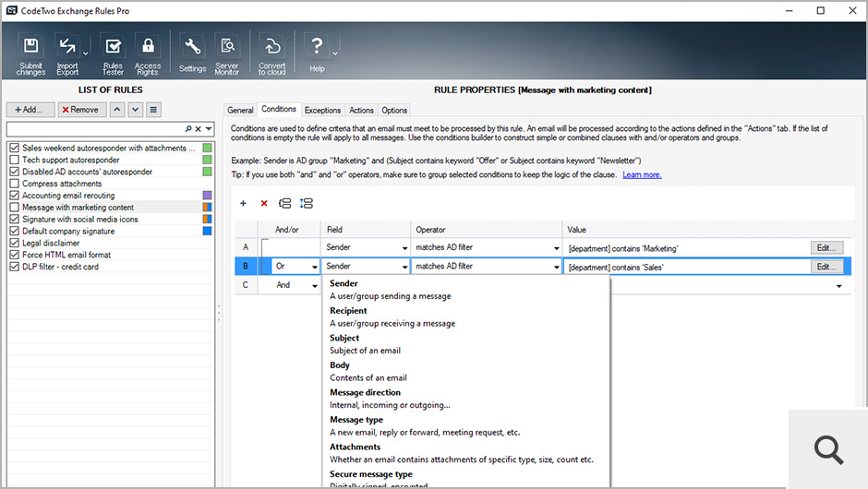
Task: Delete condition with red X icon
Action: pos(264,204)
